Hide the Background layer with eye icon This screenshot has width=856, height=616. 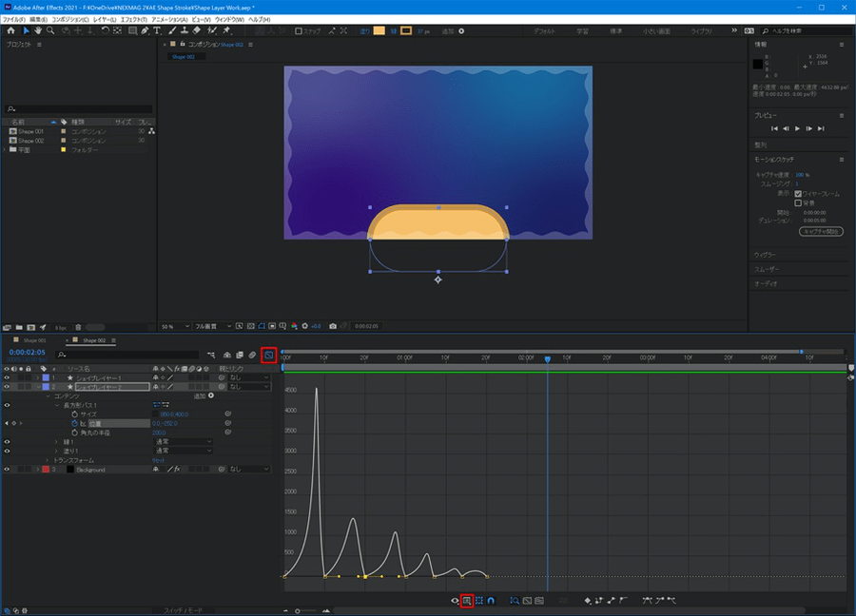[x=7, y=470]
